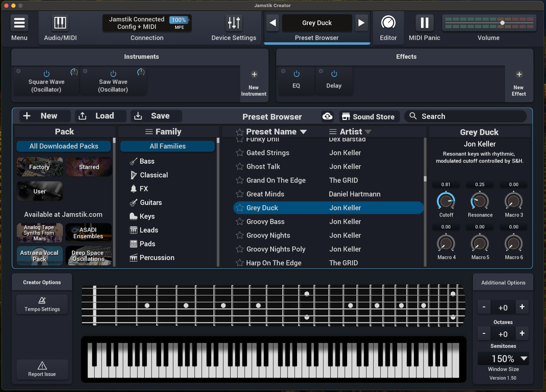Screen dimensions: 546x392
Task: Open the hamburger Menu icon
Action: click(19, 23)
